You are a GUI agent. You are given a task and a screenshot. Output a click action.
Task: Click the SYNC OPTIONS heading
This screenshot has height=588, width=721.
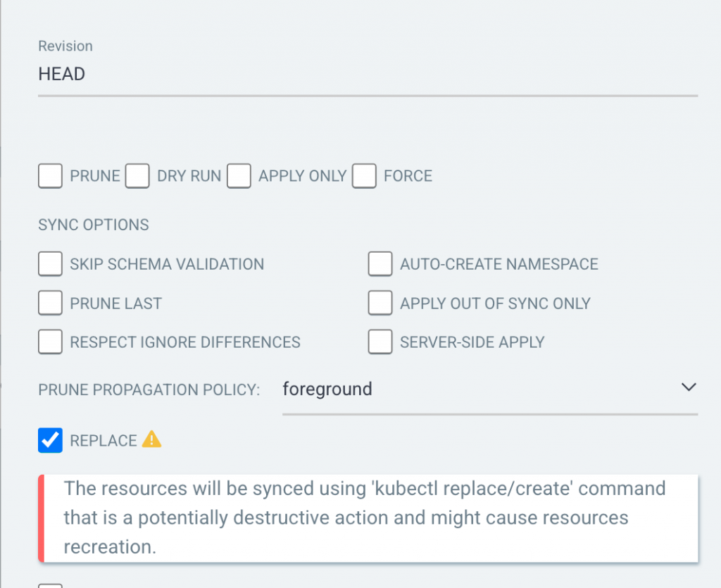point(94,225)
